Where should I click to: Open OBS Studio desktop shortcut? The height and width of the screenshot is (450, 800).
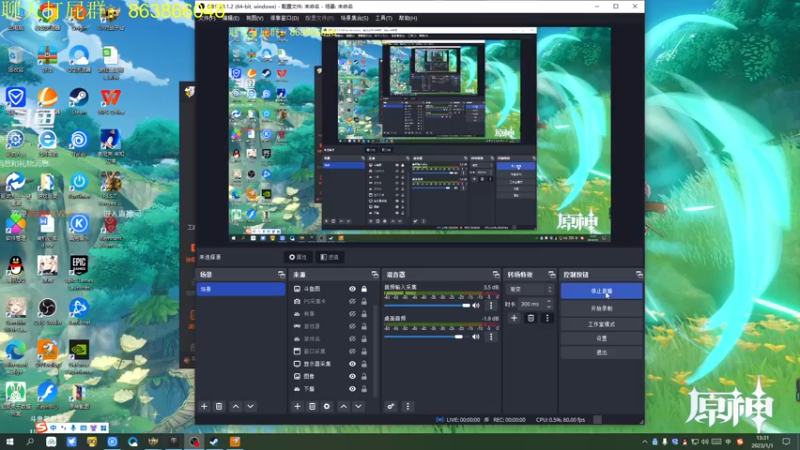(47, 311)
